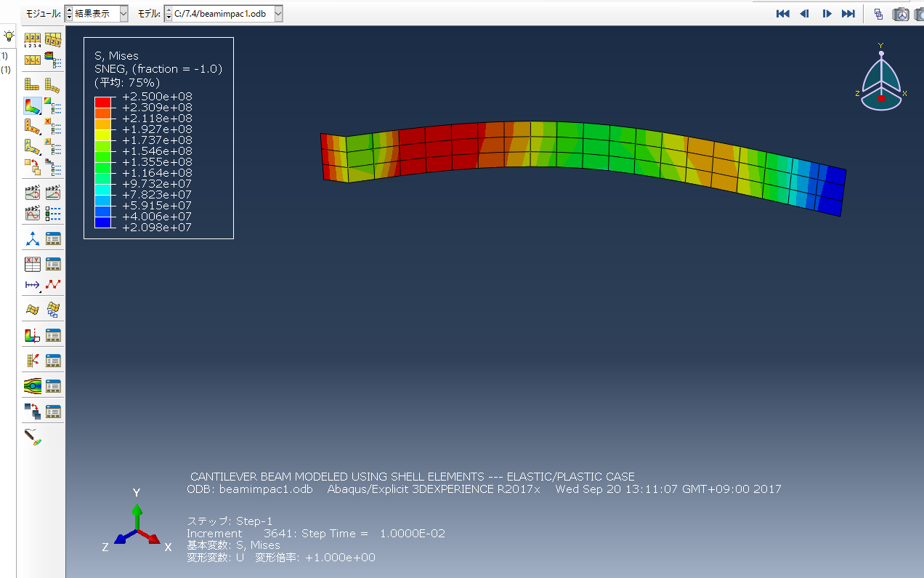The width and height of the screenshot is (924, 578).
Task: Toggle the light bulb visibility icon
Action: 9,36
